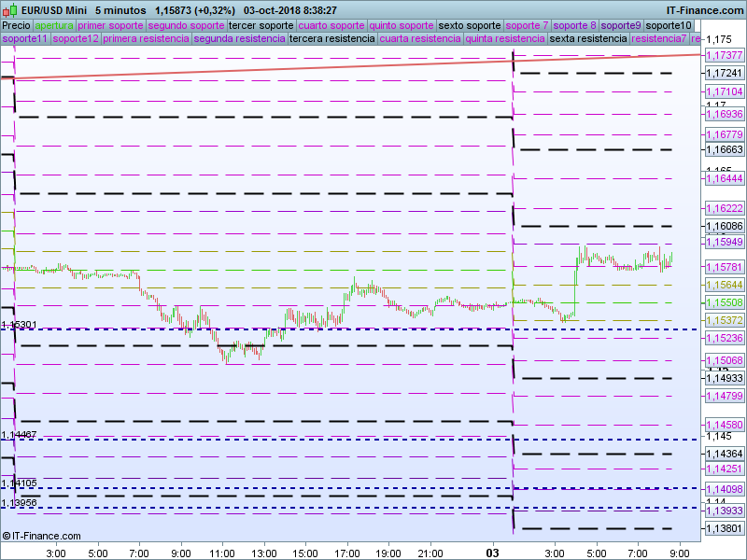Select the apertura legend label
The height and width of the screenshot is (560, 747).
coord(54,25)
